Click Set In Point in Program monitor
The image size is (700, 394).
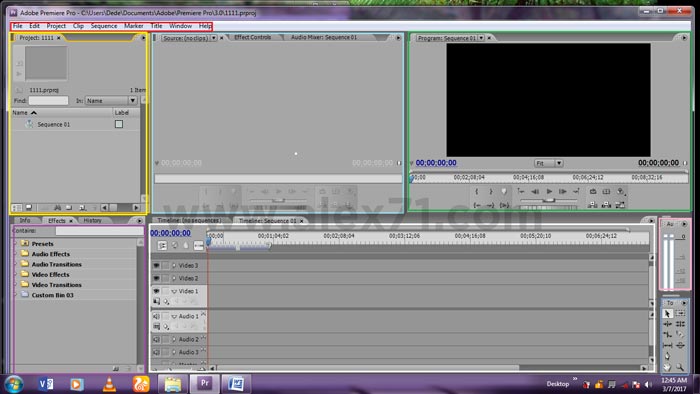click(x=477, y=191)
